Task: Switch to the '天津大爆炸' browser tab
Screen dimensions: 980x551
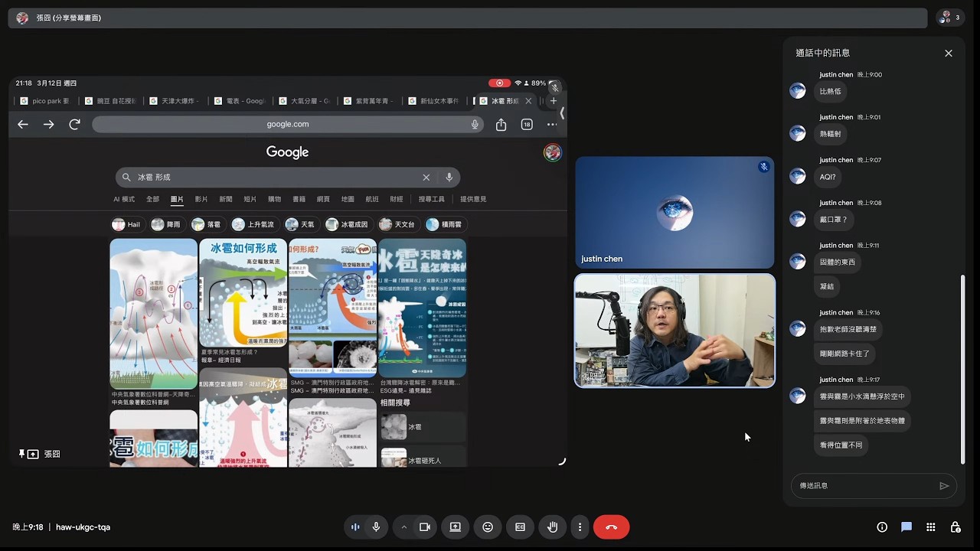Action: point(175,101)
